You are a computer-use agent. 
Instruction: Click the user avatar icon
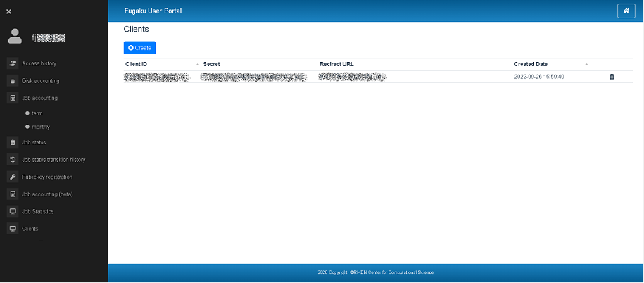[x=16, y=37]
